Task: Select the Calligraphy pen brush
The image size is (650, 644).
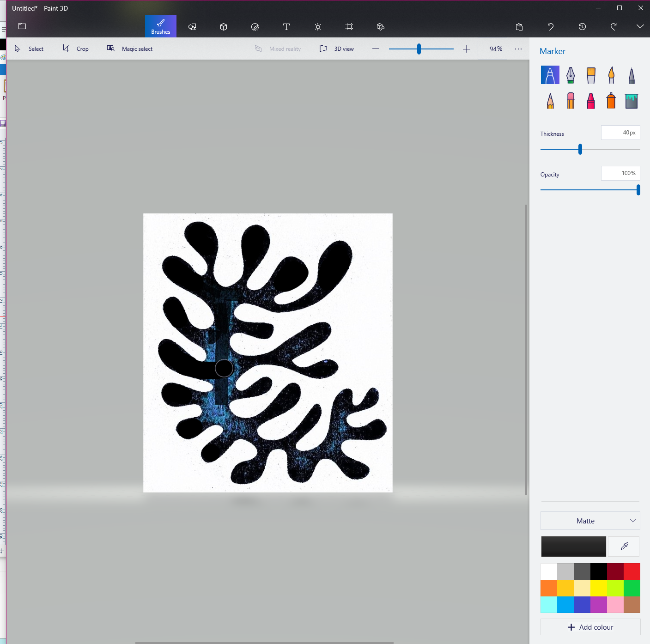Action: [x=571, y=75]
